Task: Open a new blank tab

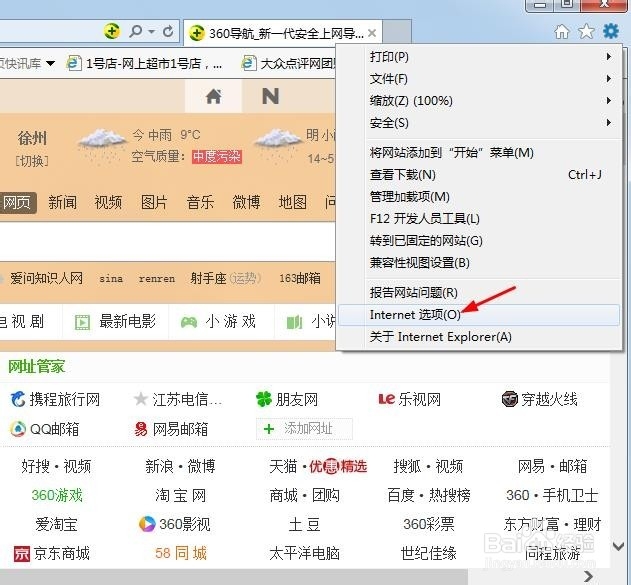Action: 397,31
